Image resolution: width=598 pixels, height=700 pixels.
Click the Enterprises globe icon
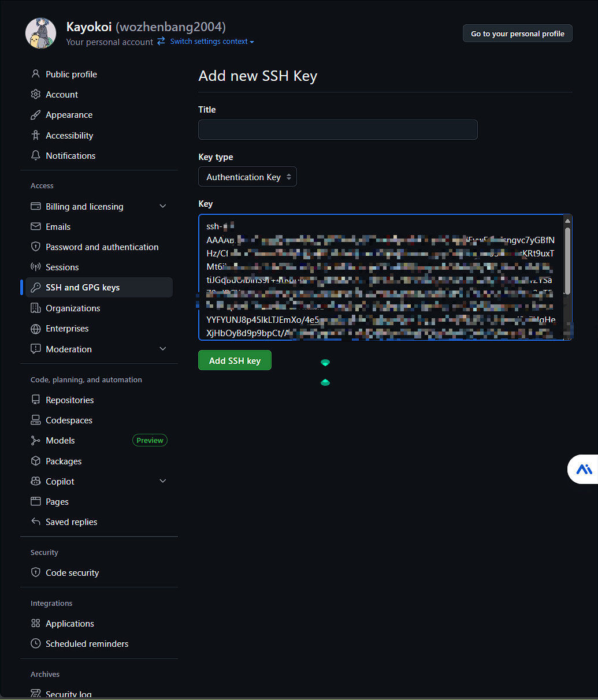click(x=36, y=328)
